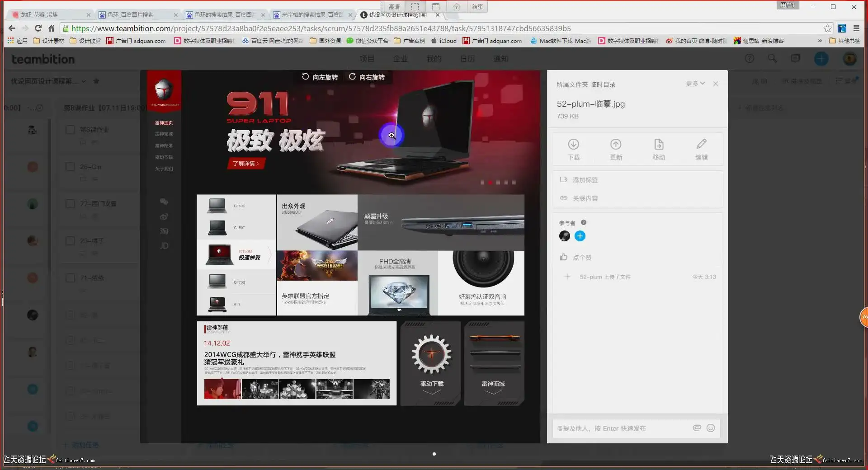The image size is (868, 470).
Task: Open the 设计素材 bookmark folder
Action: coord(49,41)
